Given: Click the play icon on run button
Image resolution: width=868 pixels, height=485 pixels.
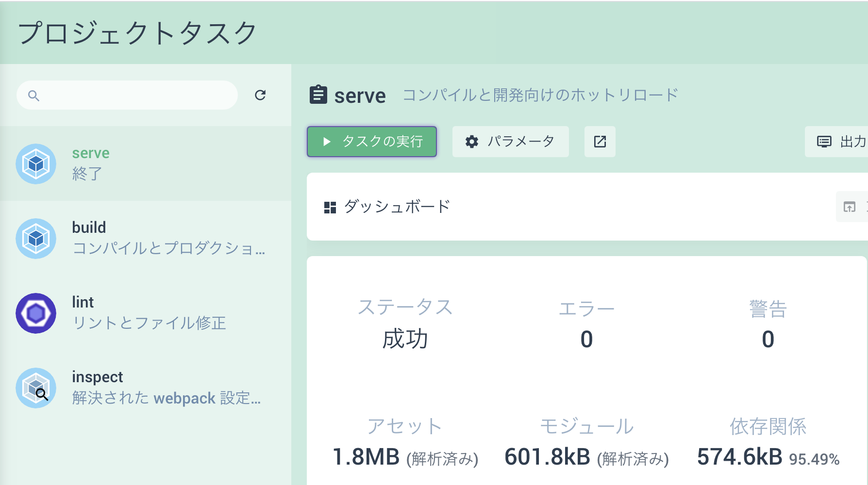Looking at the screenshot, I should tap(327, 142).
